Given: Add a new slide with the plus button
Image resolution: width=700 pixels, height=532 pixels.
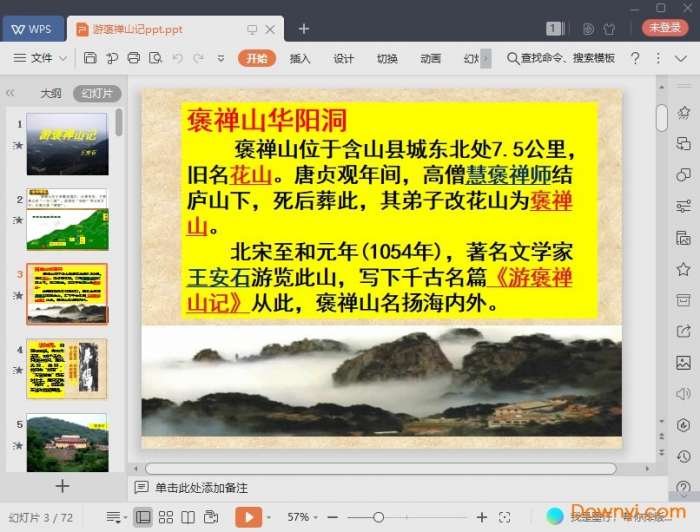Looking at the screenshot, I should click(62, 486).
